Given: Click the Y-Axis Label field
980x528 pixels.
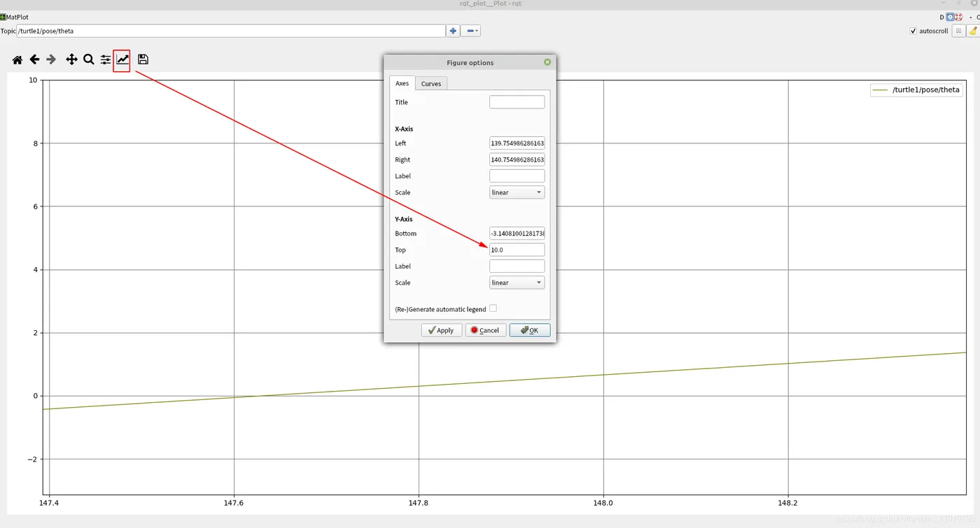Looking at the screenshot, I should [x=517, y=266].
